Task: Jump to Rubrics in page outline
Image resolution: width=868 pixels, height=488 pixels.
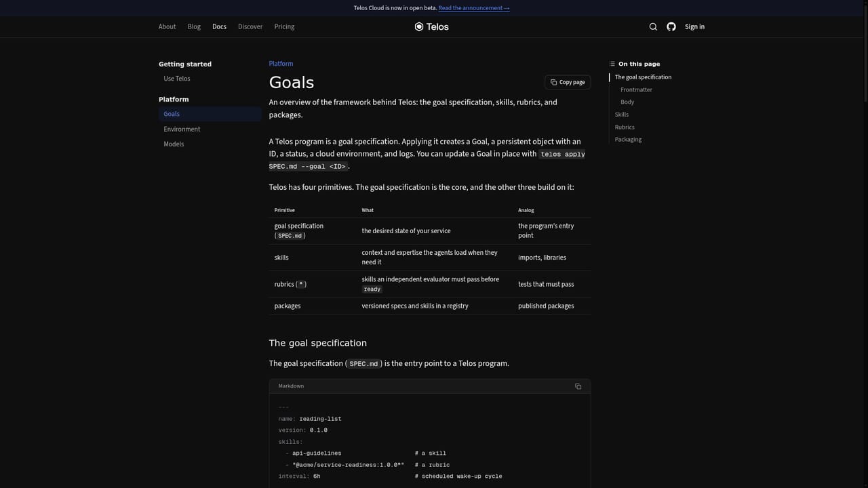Action: pos(625,127)
